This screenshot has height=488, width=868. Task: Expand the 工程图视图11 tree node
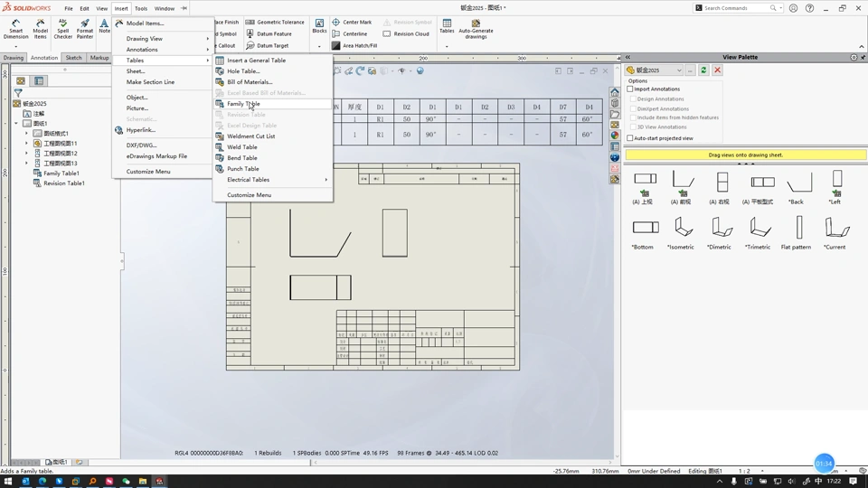click(26, 144)
